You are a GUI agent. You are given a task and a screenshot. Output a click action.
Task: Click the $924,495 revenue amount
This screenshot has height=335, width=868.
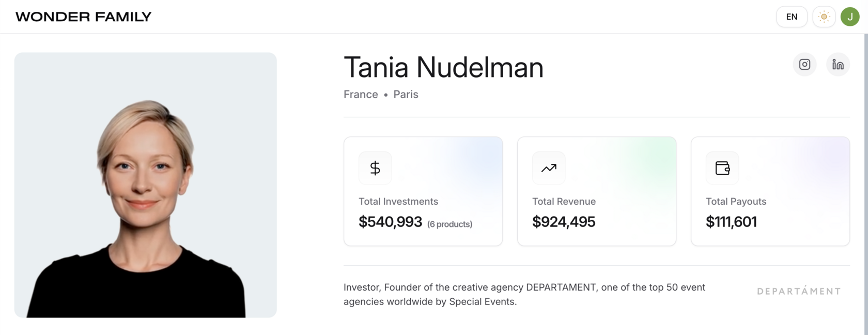564,222
